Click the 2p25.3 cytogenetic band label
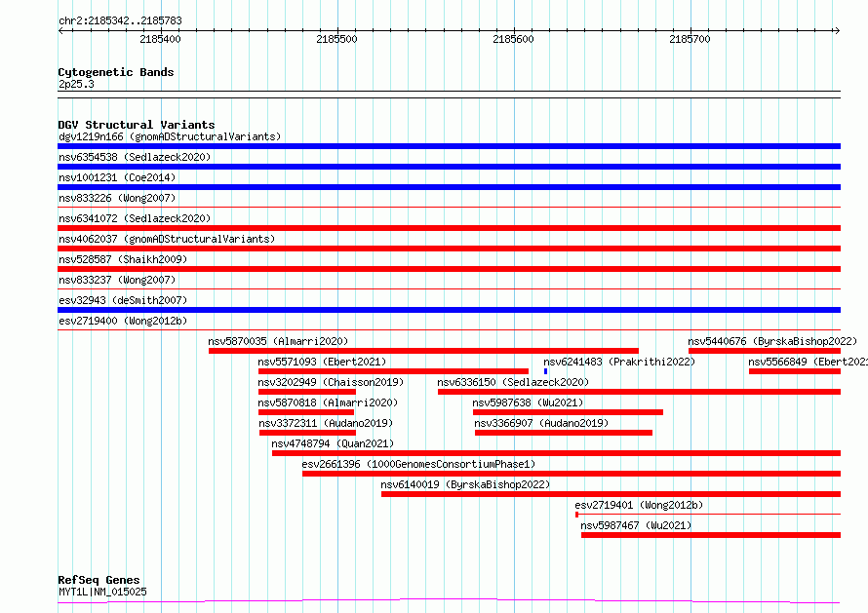This screenshot has width=868, height=613. [76, 84]
